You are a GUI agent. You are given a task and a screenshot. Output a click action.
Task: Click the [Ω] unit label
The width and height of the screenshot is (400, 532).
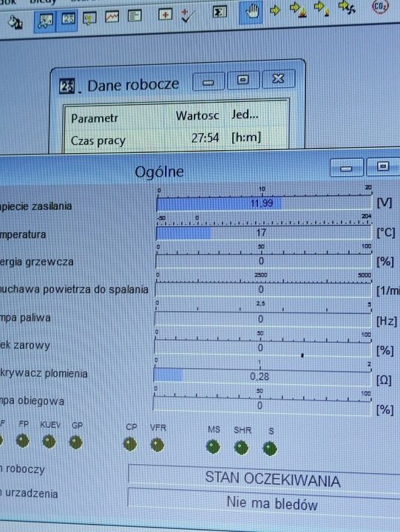click(384, 381)
